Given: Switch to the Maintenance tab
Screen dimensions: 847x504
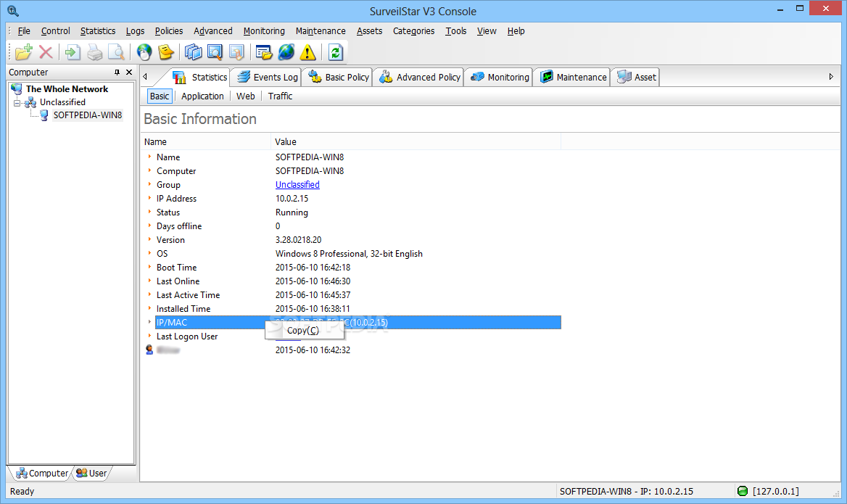Looking at the screenshot, I should point(574,78).
